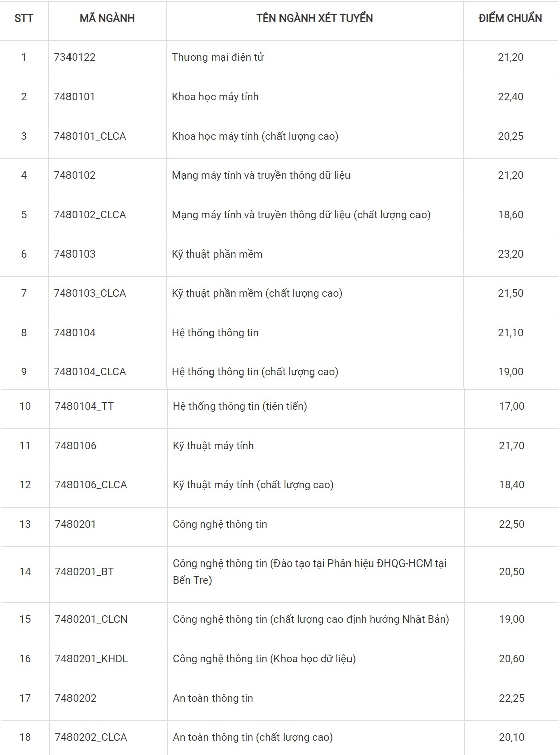Click major code 7480102
Viewport: 560px width, 755px height.
75,175
